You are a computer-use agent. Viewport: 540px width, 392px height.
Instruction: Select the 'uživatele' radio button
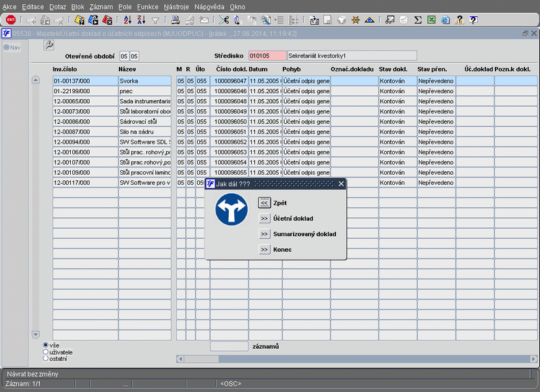46,352
